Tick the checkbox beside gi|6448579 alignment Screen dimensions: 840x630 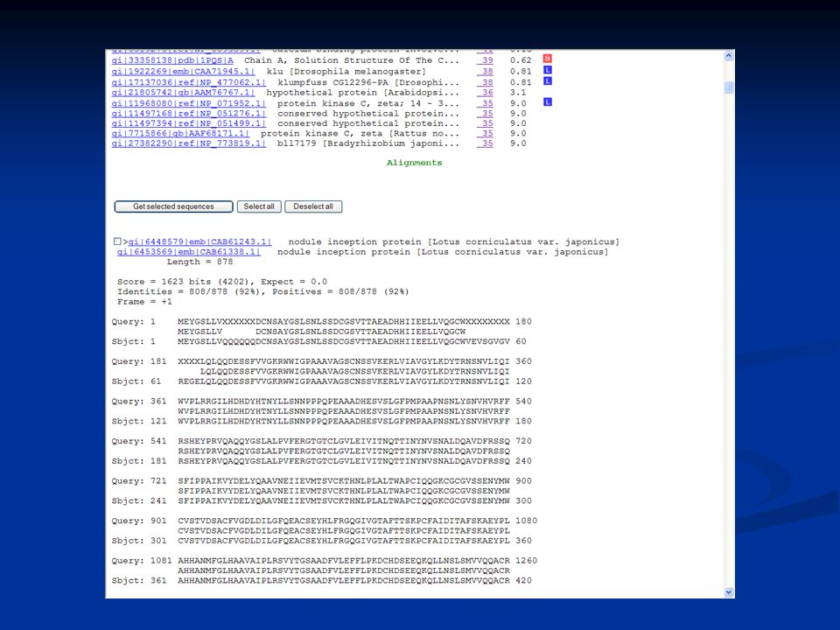(x=117, y=241)
